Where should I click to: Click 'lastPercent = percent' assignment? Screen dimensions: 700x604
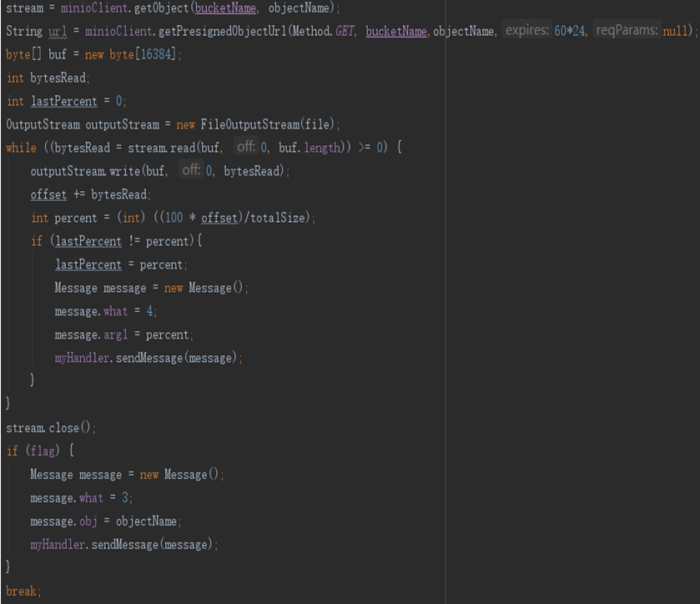[121, 264]
